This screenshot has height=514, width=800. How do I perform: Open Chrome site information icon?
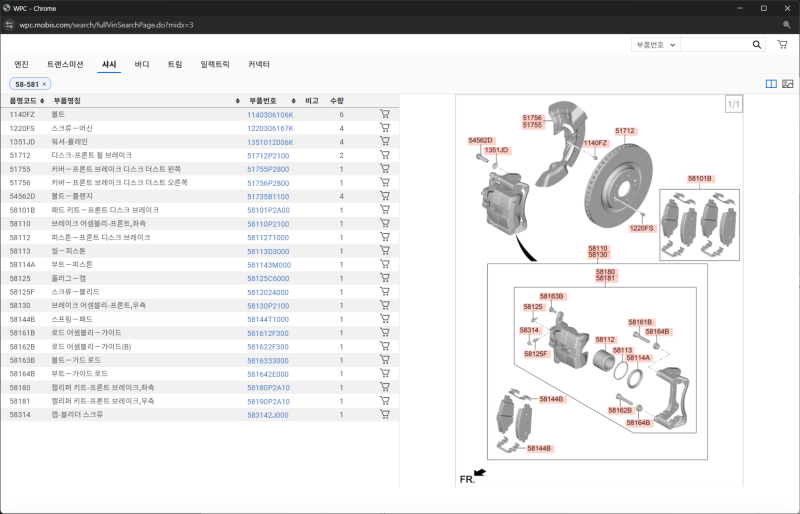tap(9, 25)
